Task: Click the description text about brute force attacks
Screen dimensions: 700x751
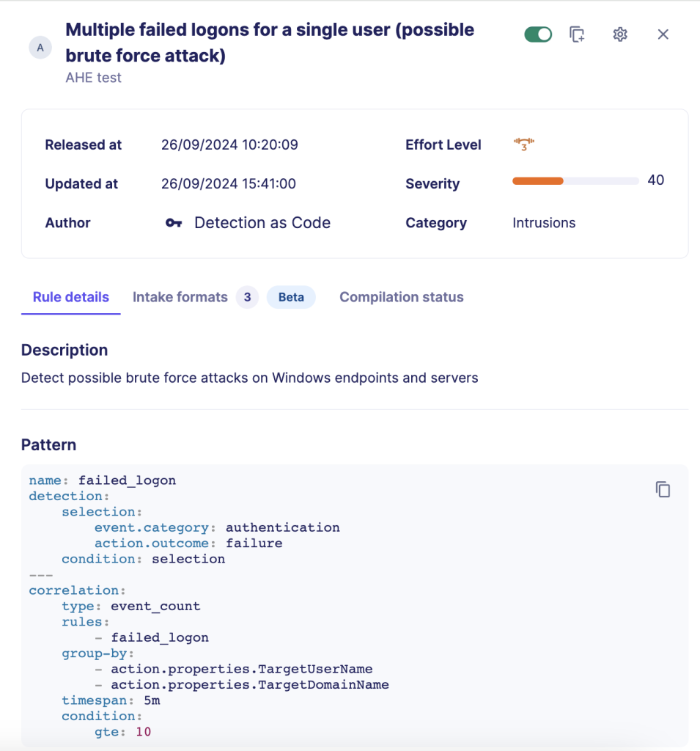Action: [249, 378]
